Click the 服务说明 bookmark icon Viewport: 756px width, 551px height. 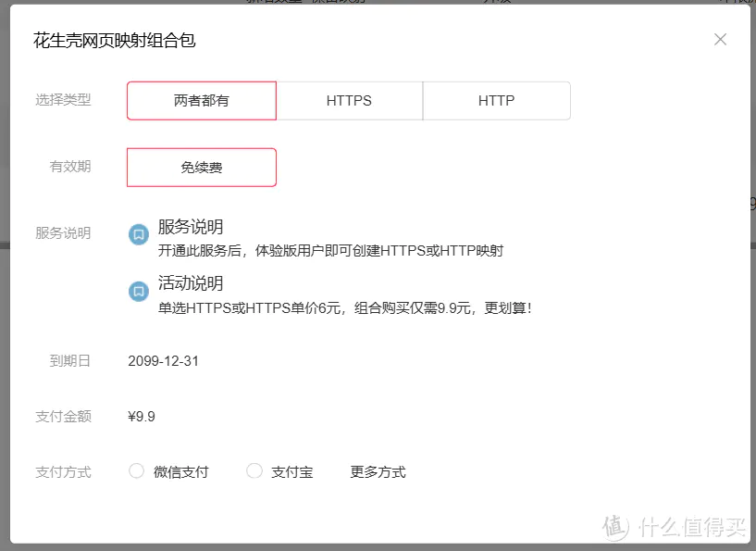pyautogui.click(x=138, y=234)
